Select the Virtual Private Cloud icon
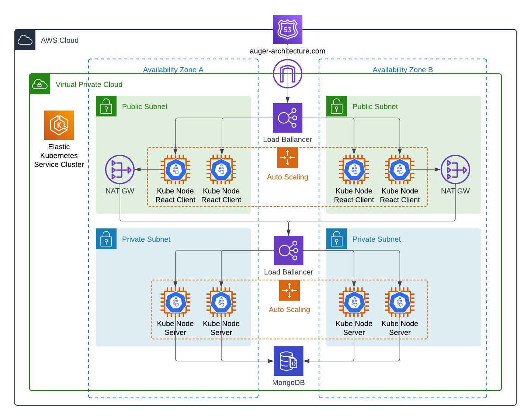The height and width of the screenshot is (420, 531). (x=40, y=84)
